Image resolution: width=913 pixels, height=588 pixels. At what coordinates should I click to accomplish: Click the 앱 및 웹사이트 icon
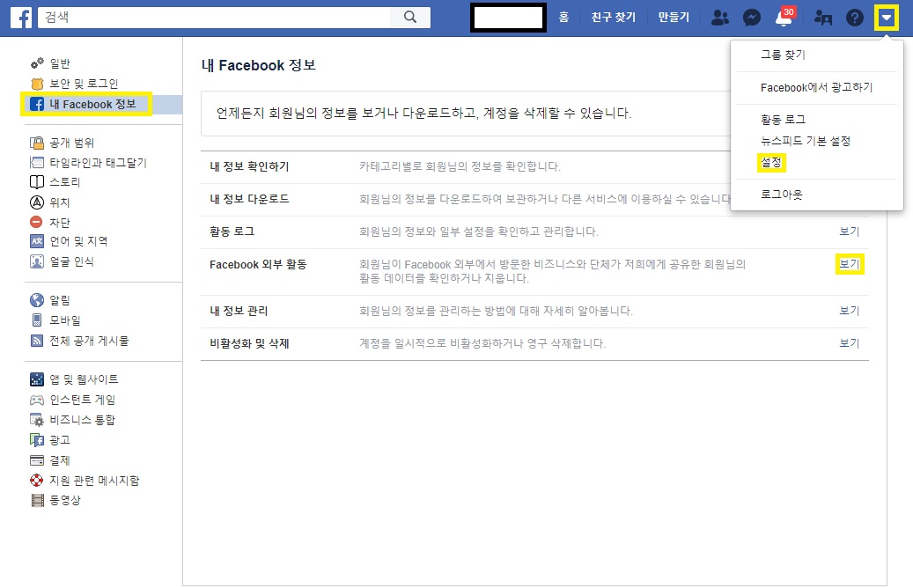point(37,379)
